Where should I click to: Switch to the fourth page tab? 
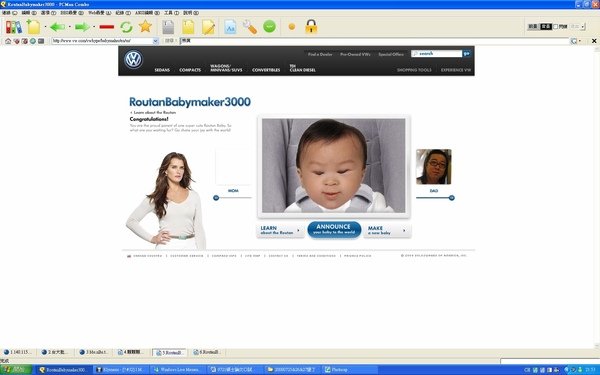131,352
